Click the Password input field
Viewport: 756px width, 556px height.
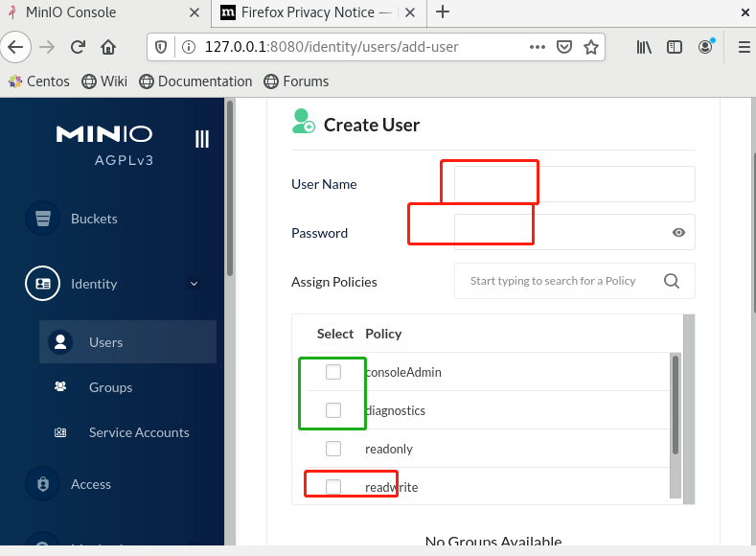point(574,232)
